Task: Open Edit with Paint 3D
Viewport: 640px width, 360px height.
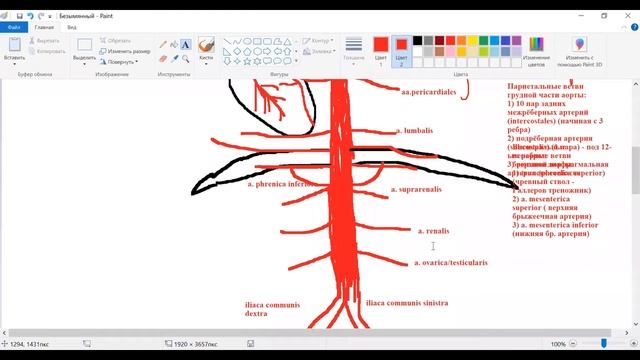Action: (580, 52)
